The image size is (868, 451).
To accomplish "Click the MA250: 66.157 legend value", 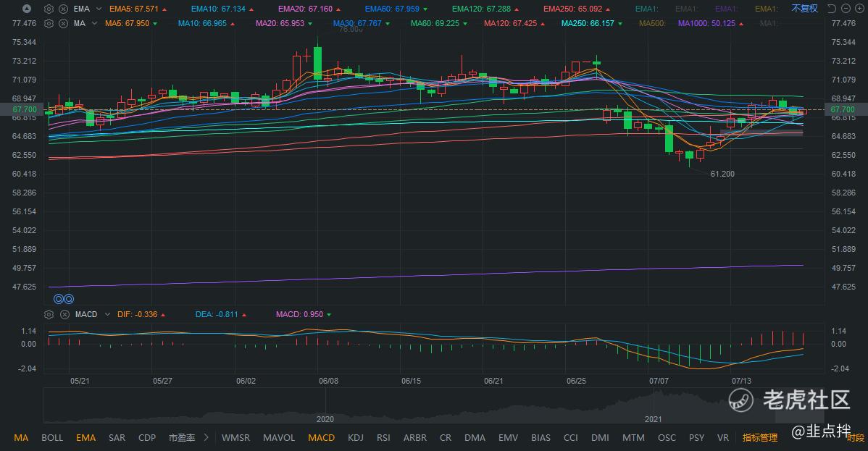I will [x=588, y=24].
